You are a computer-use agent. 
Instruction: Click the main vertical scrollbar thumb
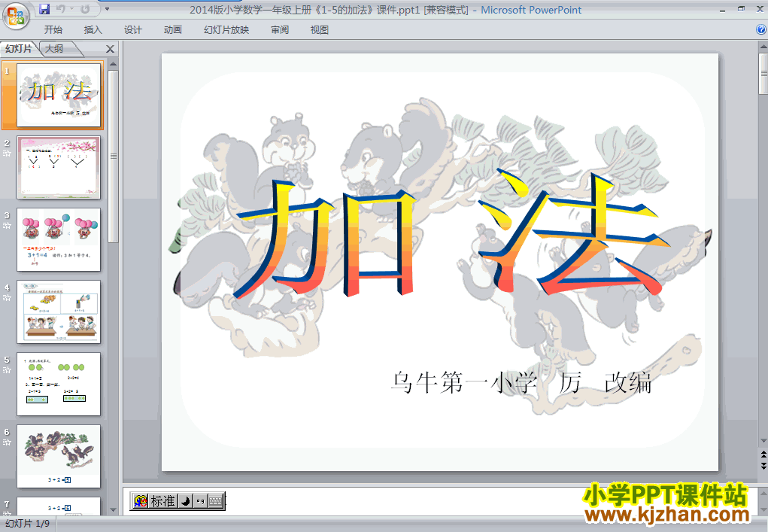coord(763,74)
